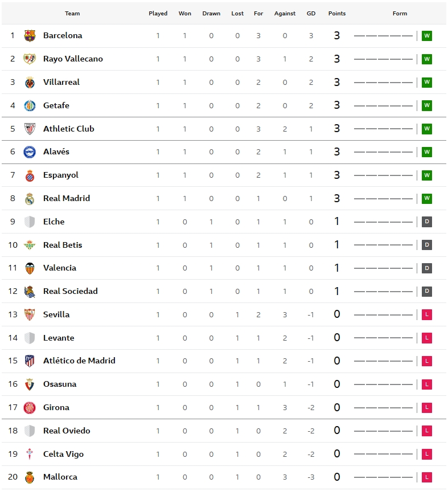Click Osasuna's red L form badge
Image resolution: width=448 pixels, height=491 pixels.
[x=427, y=384]
